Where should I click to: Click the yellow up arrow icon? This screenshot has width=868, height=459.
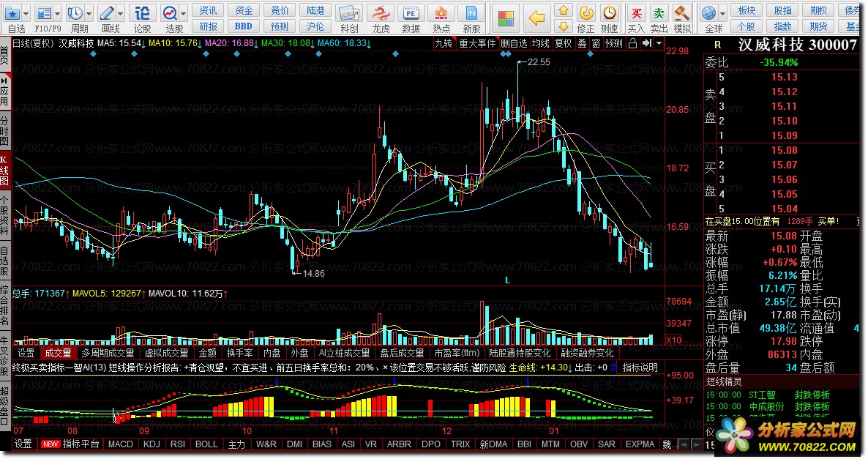(x=564, y=10)
